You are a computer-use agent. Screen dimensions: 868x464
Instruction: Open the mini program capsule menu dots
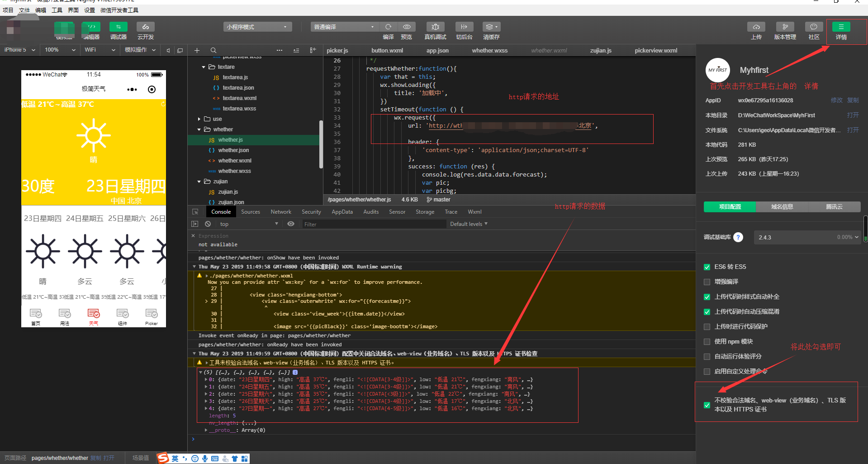pyautogui.click(x=132, y=89)
